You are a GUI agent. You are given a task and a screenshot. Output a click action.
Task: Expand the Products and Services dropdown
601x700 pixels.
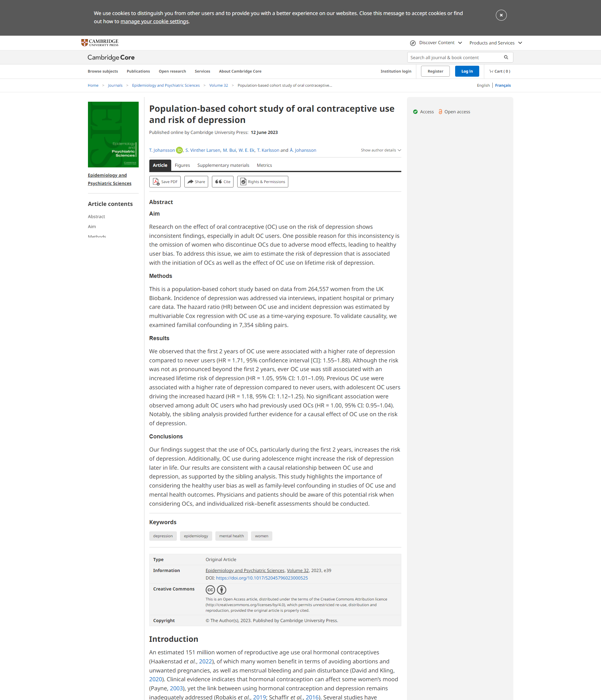496,43
